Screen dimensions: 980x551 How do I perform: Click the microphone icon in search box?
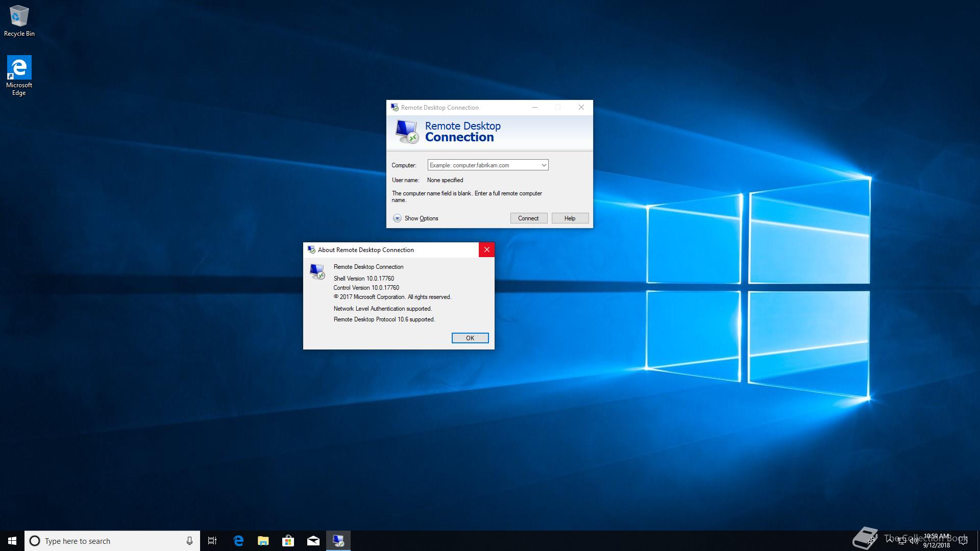point(189,541)
